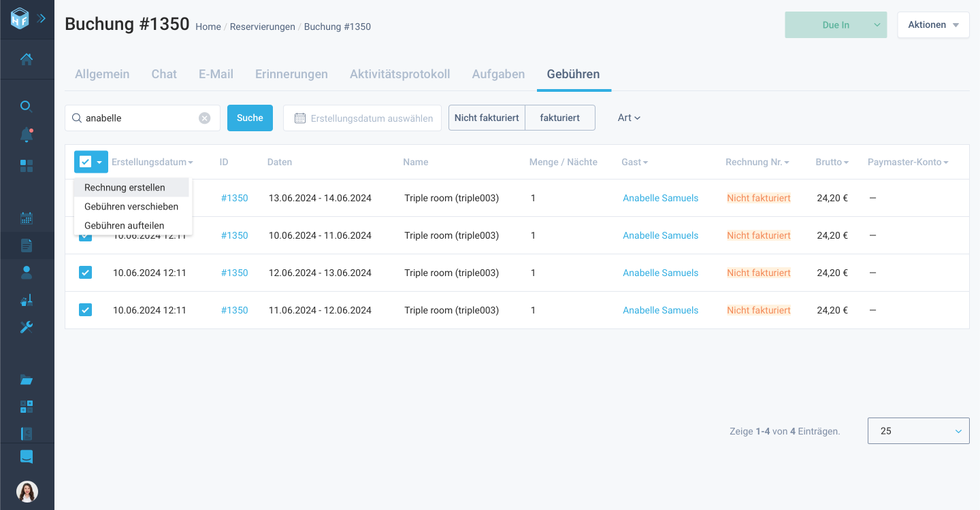Open the Due In status dropdown arrow
The height and width of the screenshot is (510, 980).
click(x=877, y=25)
